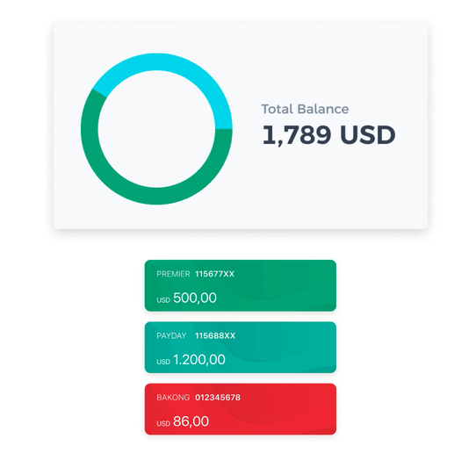Click the USD 1.200,00 balance
Screen dimensions: 476x453
(191, 360)
